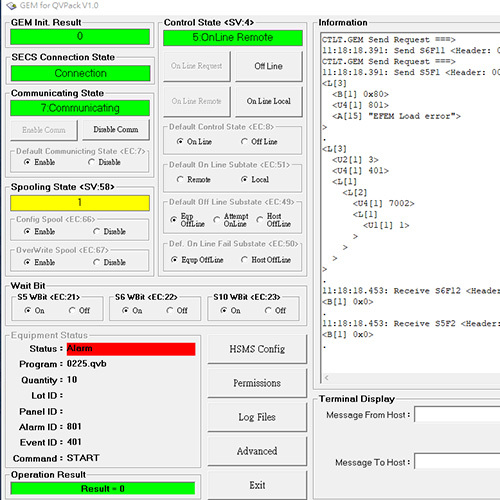Select Enable for OverWrite Spool EC:67
Screen dimensions: 500x500
point(39,262)
